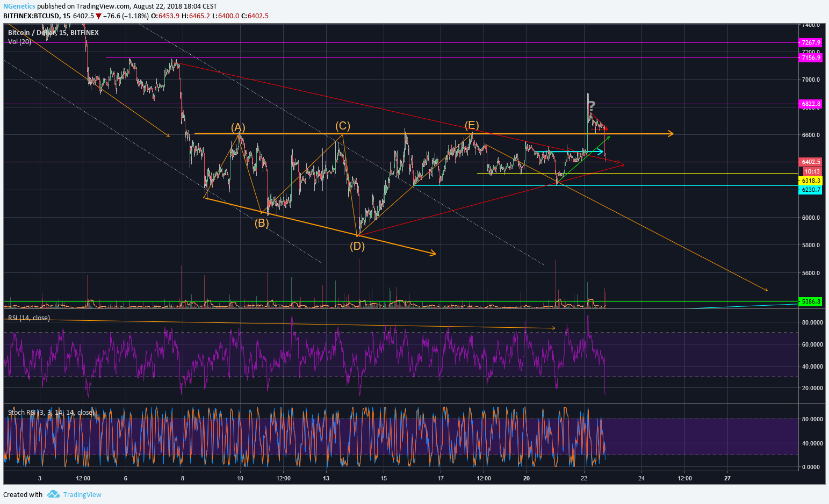Click the 5600.0 price axis tick
829x504 pixels.
[x=811, y=273]
